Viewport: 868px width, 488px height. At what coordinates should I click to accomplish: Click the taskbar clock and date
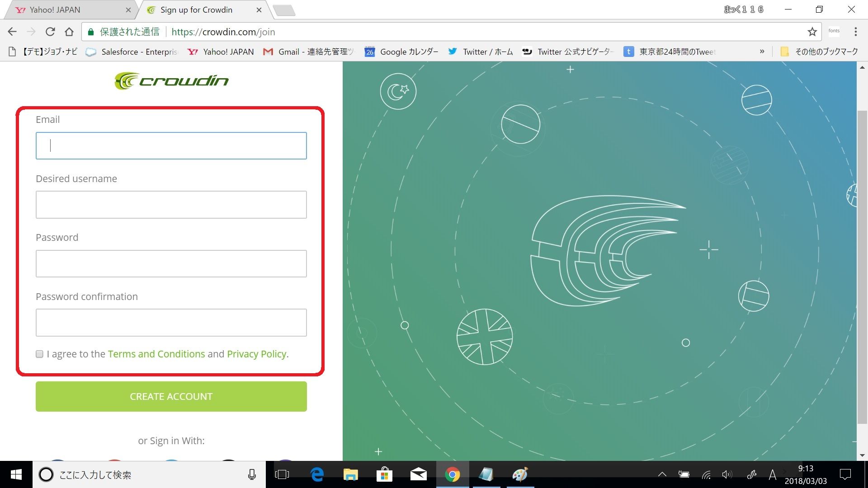(806, 474)
